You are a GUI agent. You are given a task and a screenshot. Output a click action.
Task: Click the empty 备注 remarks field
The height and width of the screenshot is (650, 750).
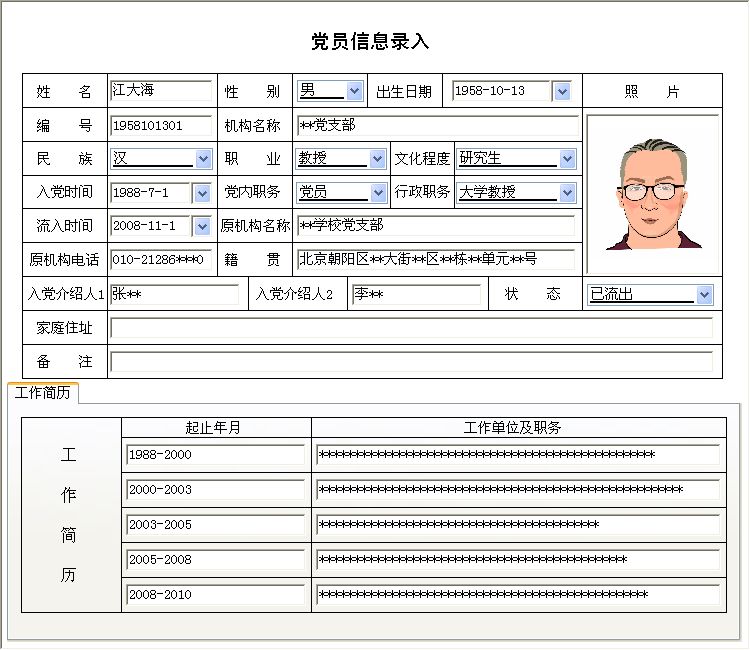click(412, 362)
